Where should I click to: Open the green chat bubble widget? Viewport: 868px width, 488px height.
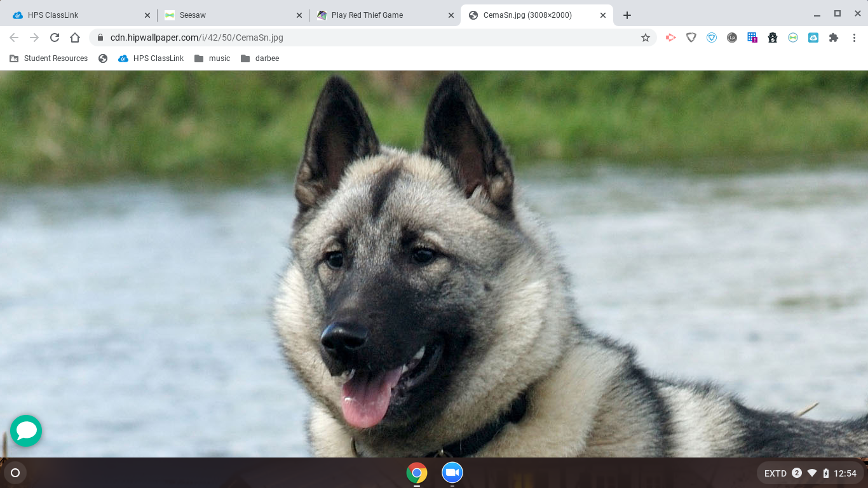[26, 431]
